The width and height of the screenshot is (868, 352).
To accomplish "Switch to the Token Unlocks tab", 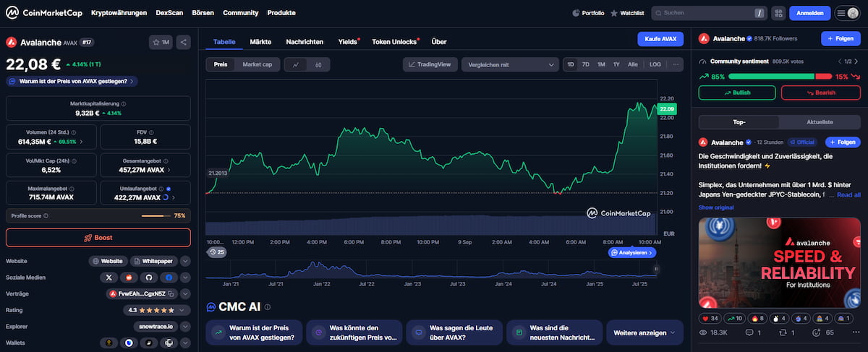I will pyautogui.click(x=394, y=42).
